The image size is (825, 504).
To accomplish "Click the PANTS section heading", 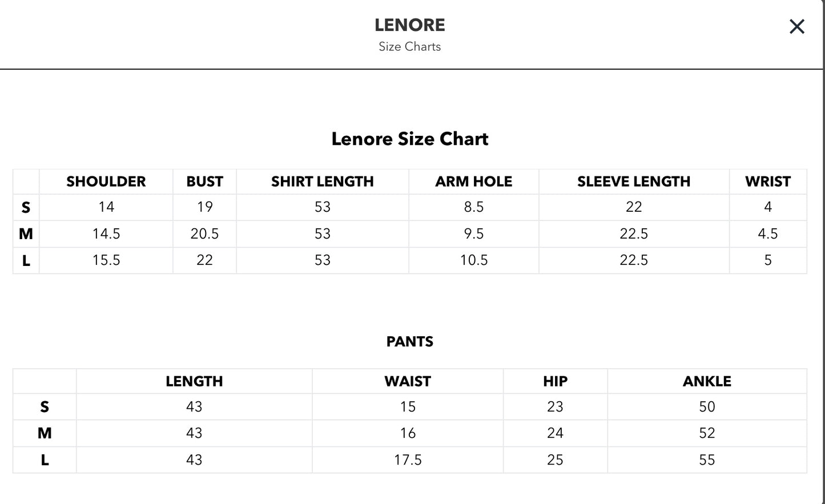I will point(410,341).
